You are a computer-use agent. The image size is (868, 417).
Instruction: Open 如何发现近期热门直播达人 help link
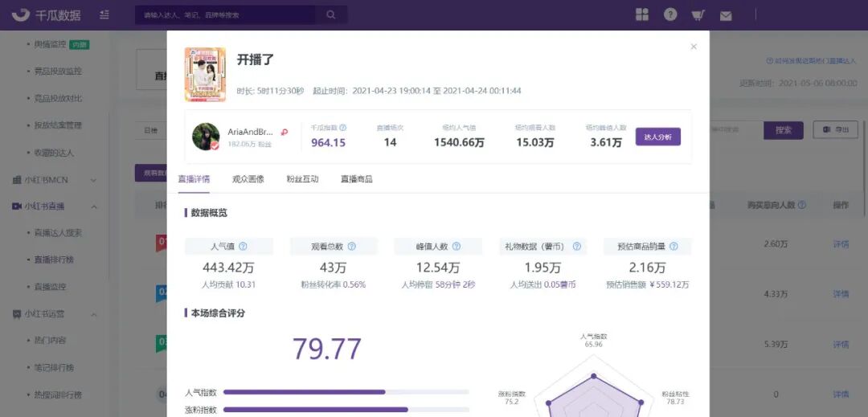[812, 61]
